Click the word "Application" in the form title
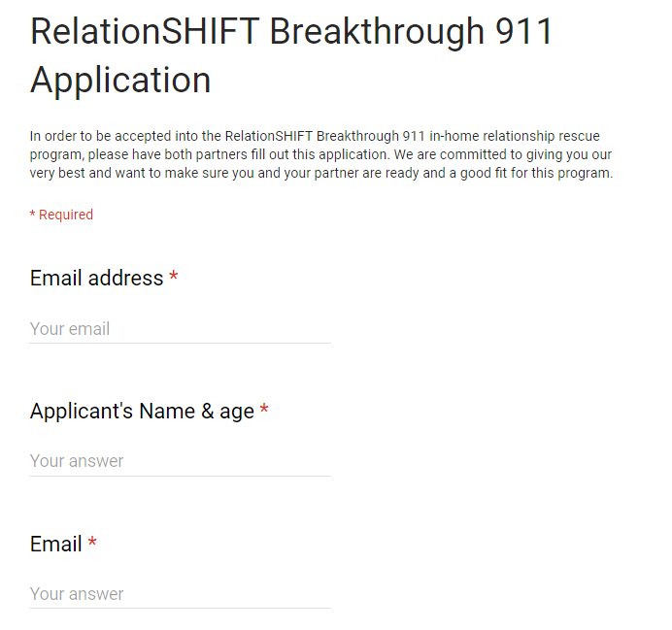672x630 pixels. point(120,80)
